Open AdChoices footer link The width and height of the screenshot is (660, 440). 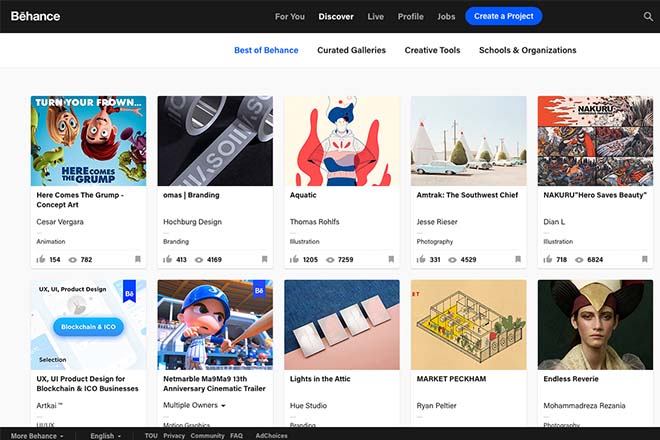[271, 436]
